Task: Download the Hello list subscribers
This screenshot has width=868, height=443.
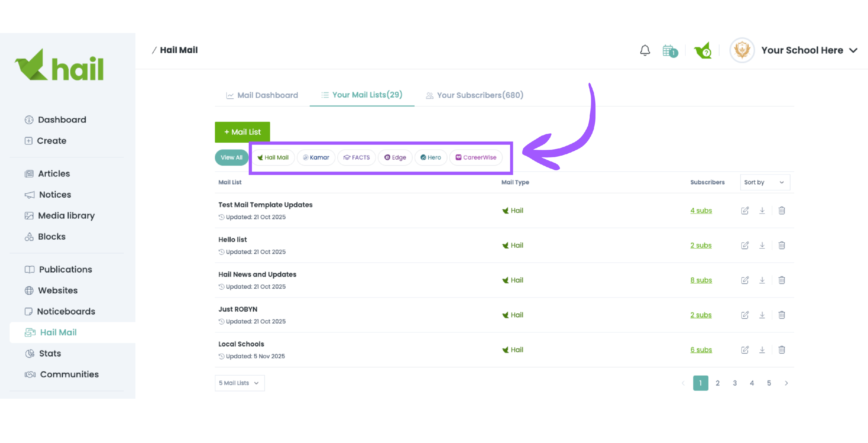Action: tap(762, 245)
